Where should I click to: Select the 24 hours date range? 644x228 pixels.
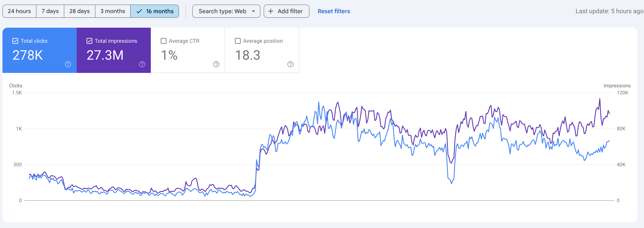click(20, 11)
